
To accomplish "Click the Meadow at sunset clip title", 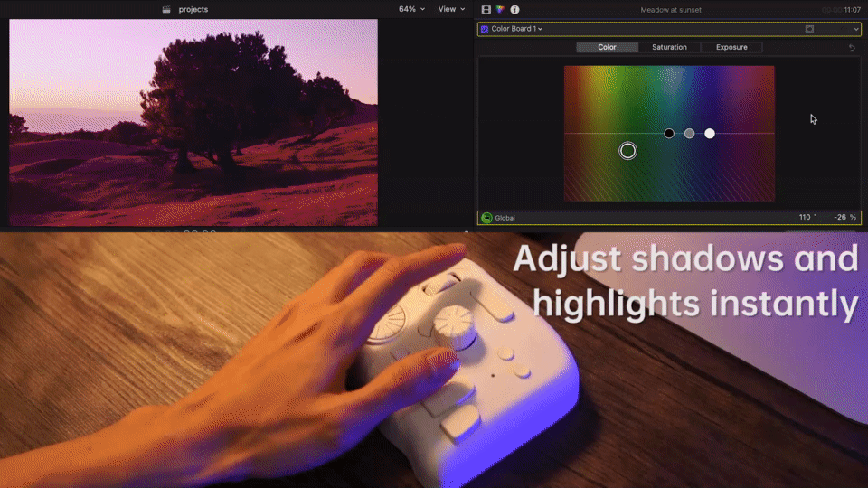I will [x=670, y=10].
